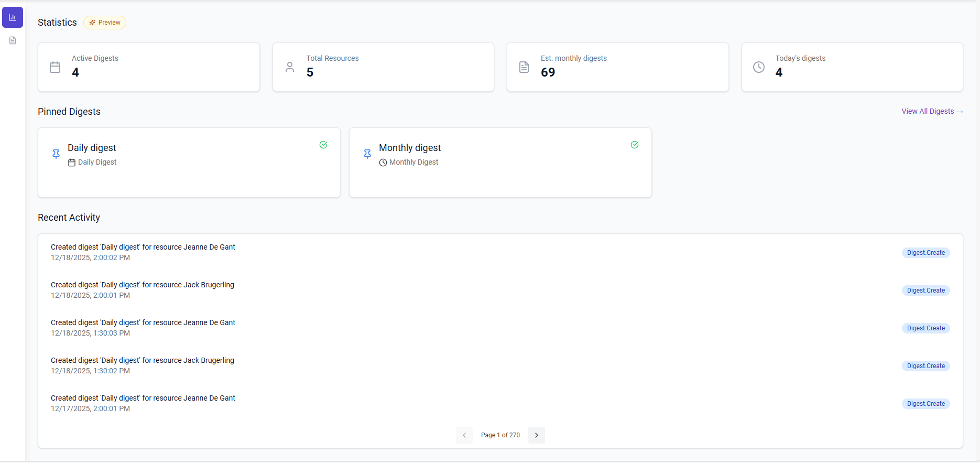Unpin the Daily digest pin icon
Viewport: 980px width, 463px height.
coord(56,154)
